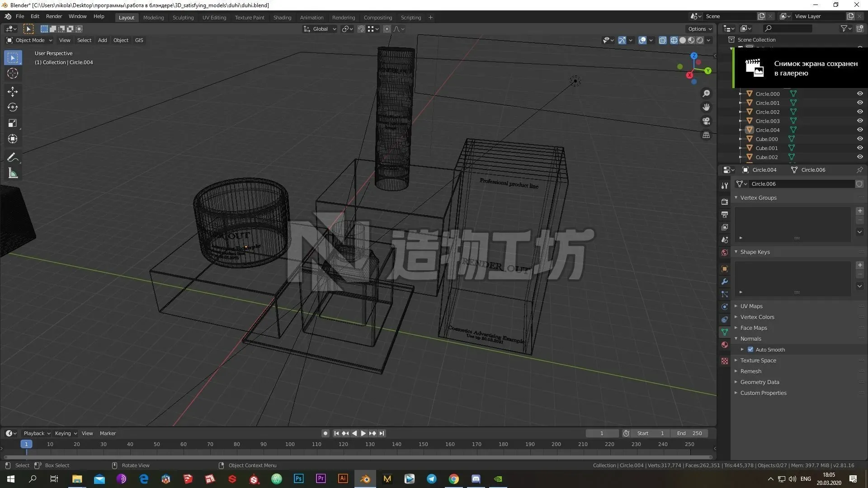Screen dimensions: 868x488
Task: Select the Transform tool
Action: point(13,139)
